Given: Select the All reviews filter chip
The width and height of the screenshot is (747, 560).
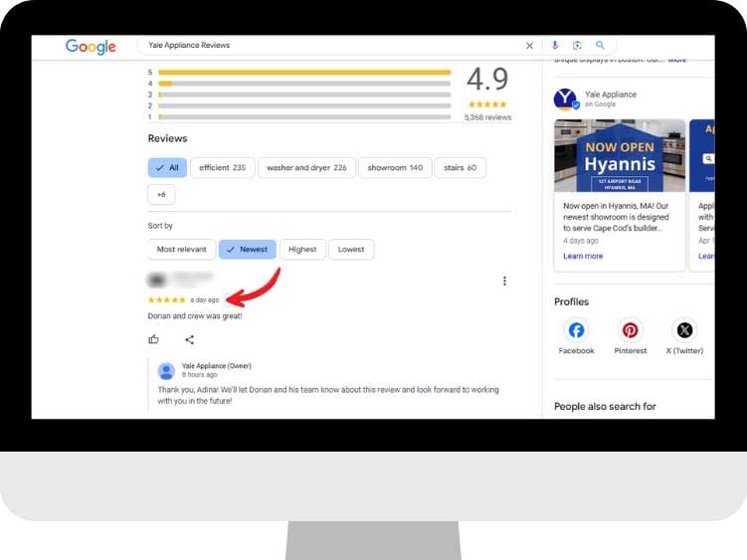Looking at the screenshot, I should (x=166, y=168).
